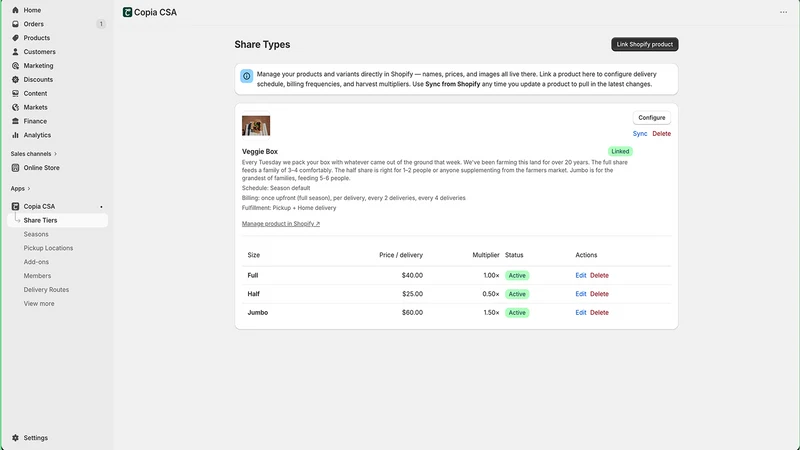Click the Copia CSA app icon in sidebar
Viewport: 800px width, 450px height.
15,207
